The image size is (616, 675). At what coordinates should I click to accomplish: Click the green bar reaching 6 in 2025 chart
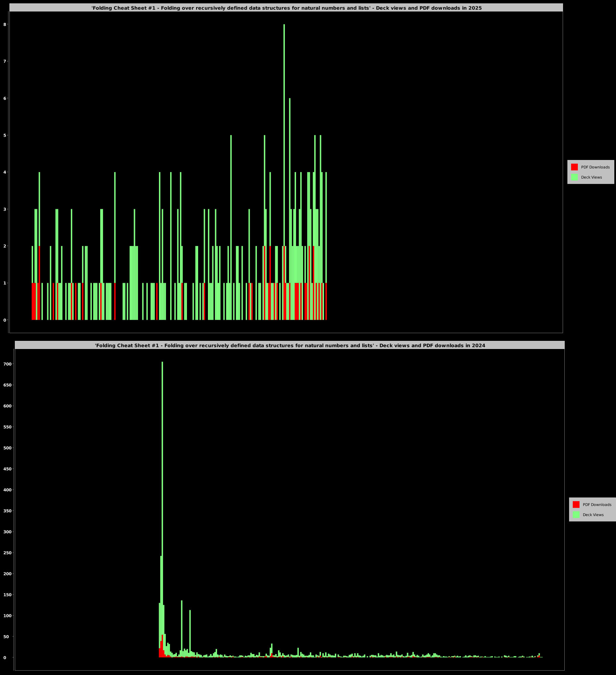290,169
